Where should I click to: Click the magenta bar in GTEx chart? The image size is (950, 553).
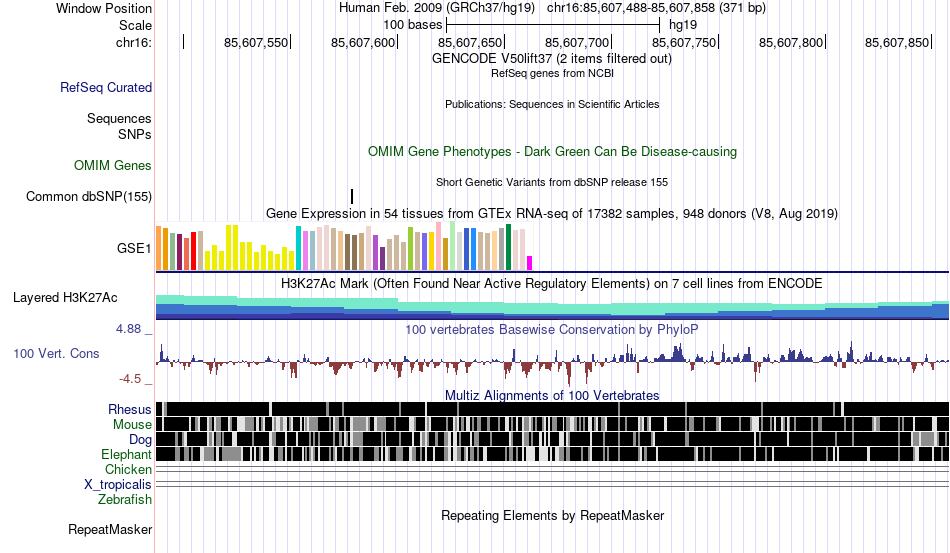tap(530, 263)
